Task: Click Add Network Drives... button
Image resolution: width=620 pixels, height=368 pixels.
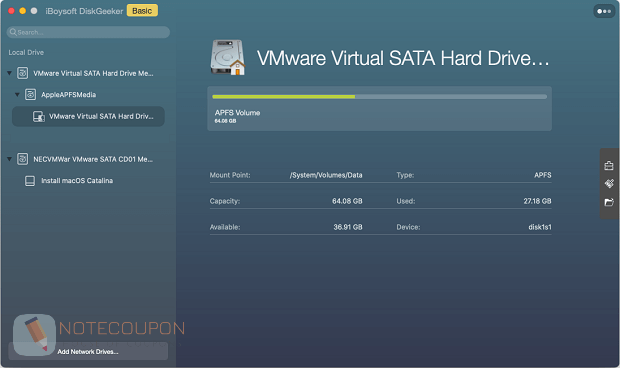Action: 88,351
